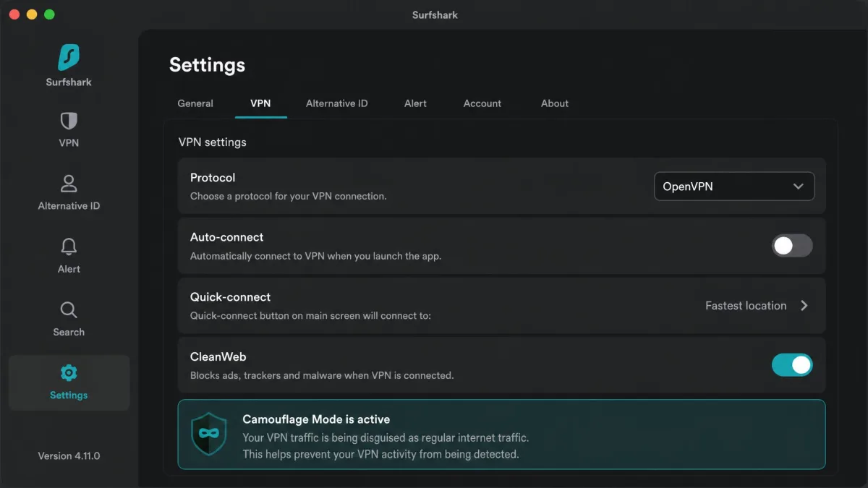Click the 'Auto-connect' row title

[226, 237]
